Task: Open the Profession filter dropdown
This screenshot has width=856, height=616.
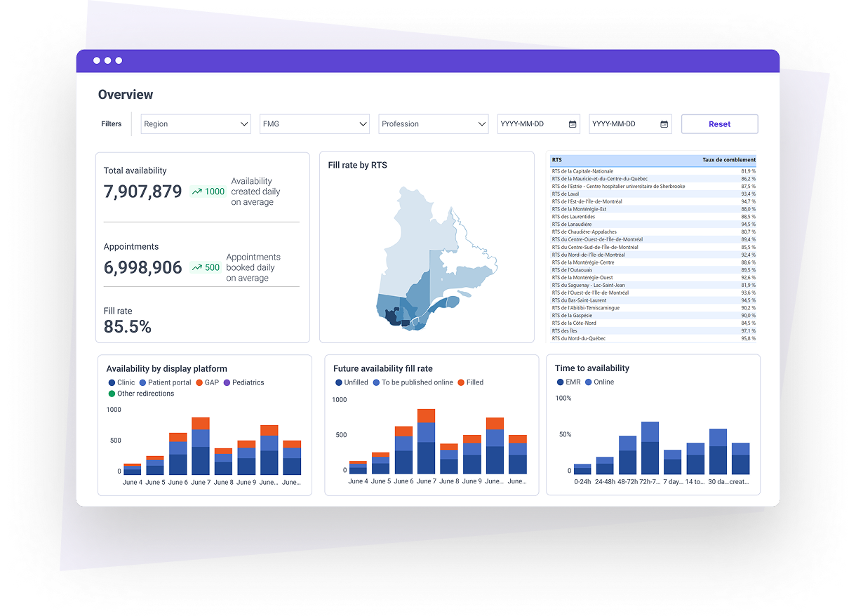Action: [434, 124]
